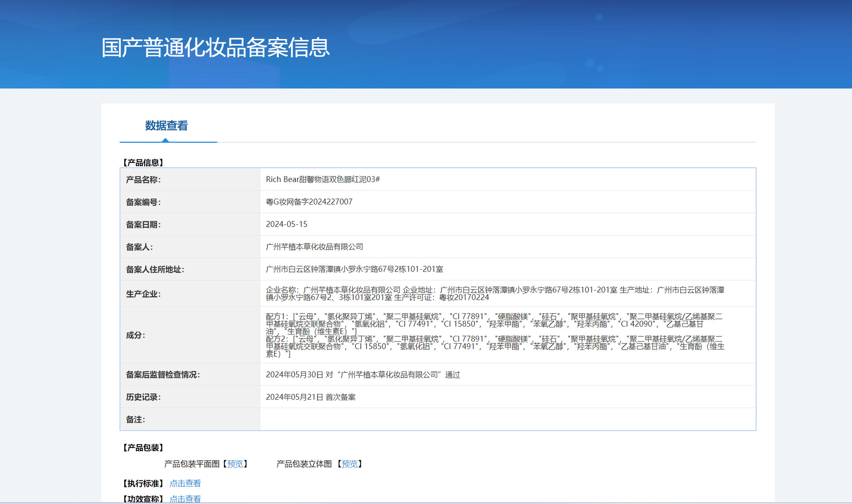Click the 备案后监督检查情况 result text
This screenshot has height=504, width=852.
(363, 375)
